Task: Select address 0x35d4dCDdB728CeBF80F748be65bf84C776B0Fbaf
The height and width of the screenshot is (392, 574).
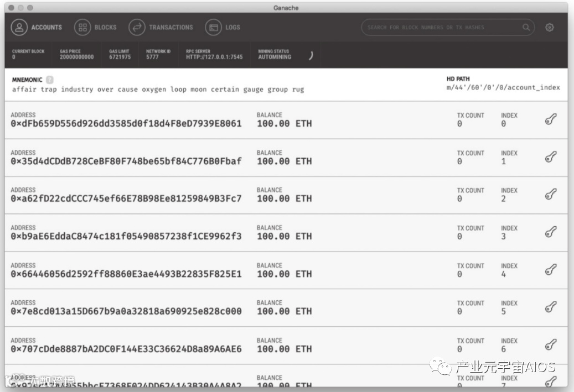Action: click(126, 161)
